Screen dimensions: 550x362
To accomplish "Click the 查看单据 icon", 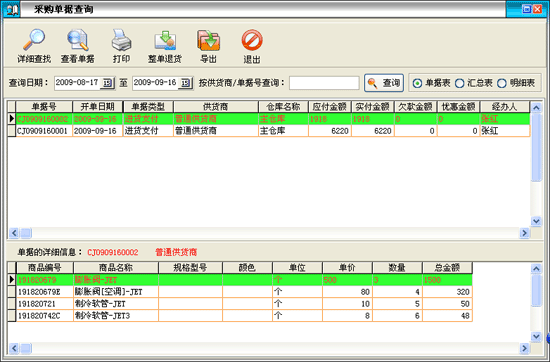I will [x=78, y=46].
